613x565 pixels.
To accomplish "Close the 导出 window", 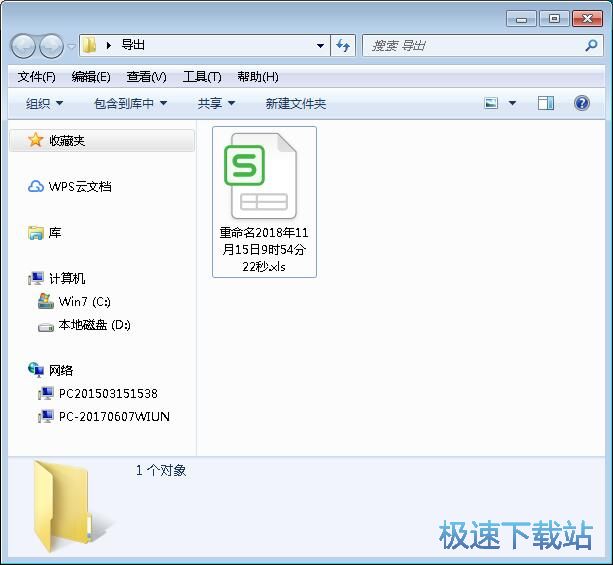I will tap(587, 19).
